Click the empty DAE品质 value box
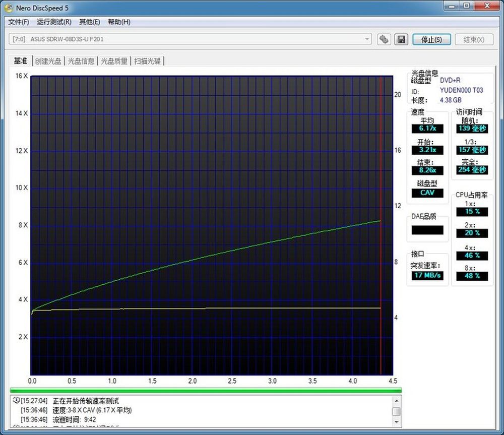Viewport: 504px width, 435px height. (427, 230)
